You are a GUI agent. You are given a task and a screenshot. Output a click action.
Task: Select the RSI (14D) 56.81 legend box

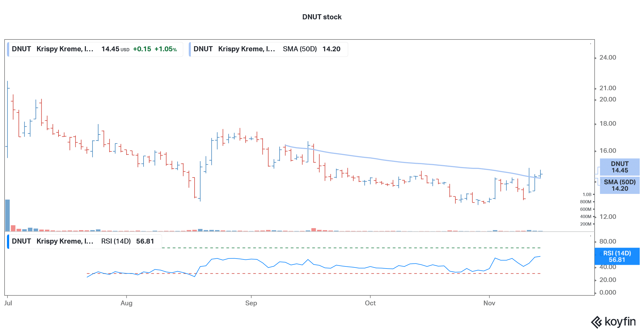tap(85, 241)
